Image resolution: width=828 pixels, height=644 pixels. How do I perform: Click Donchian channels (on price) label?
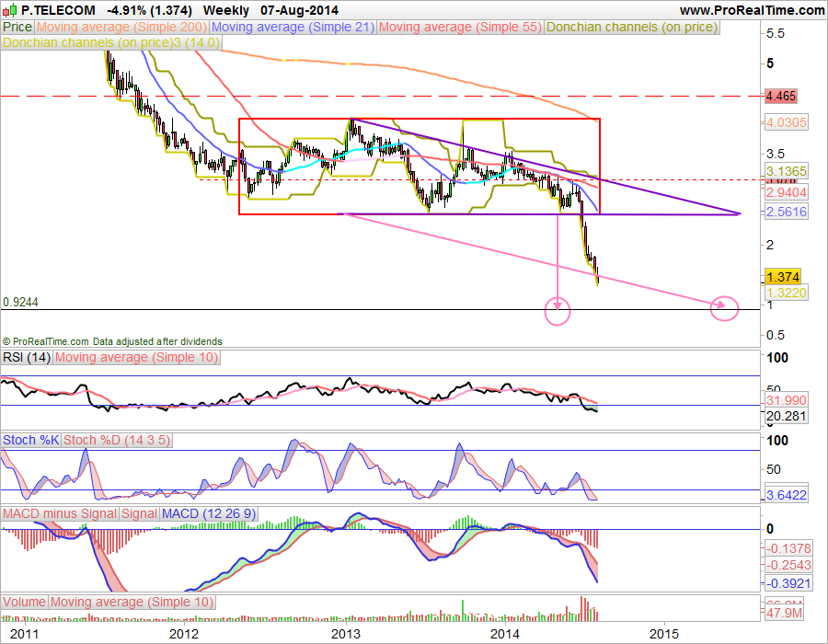pyautogui.click(x=632, y=27)
